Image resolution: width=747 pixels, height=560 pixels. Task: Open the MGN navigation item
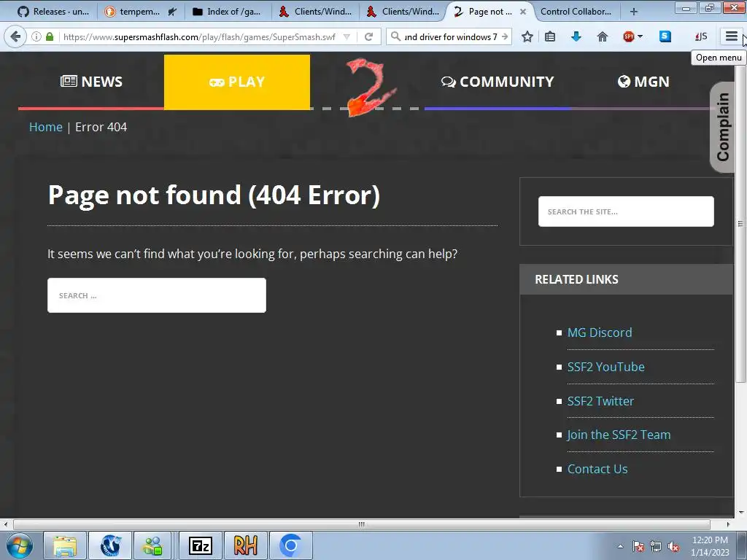(643, 82)
